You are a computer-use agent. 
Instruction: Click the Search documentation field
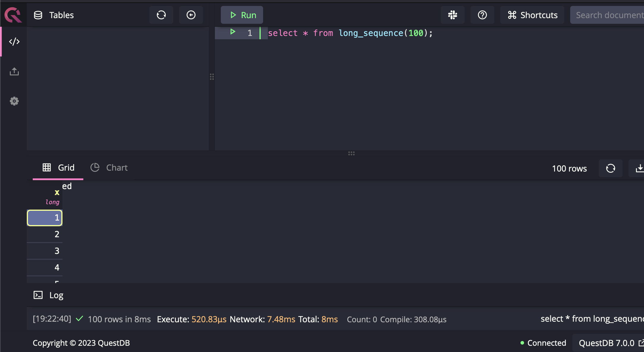pyautogui.click(x=607, y=15)
